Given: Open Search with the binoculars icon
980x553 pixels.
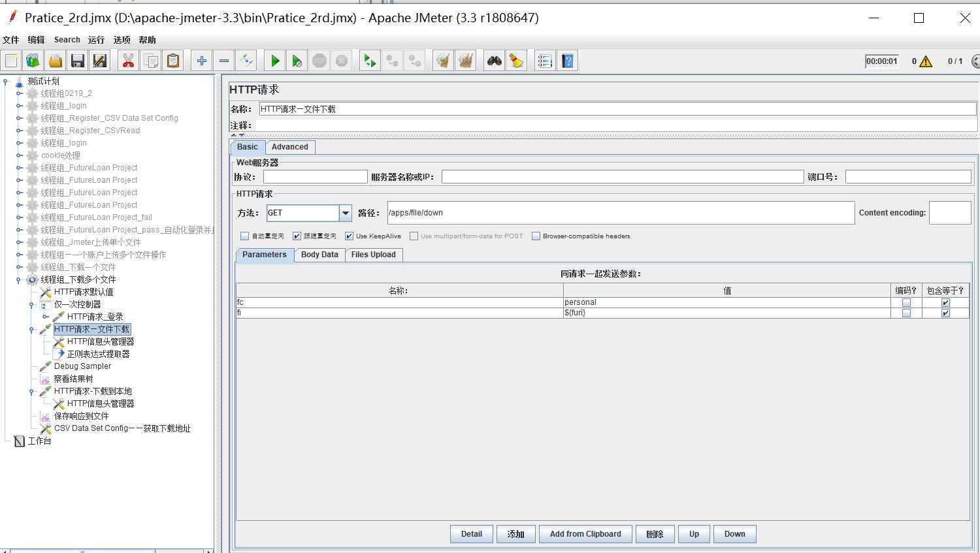Looking at the screenshot, I should click(495, 61).
